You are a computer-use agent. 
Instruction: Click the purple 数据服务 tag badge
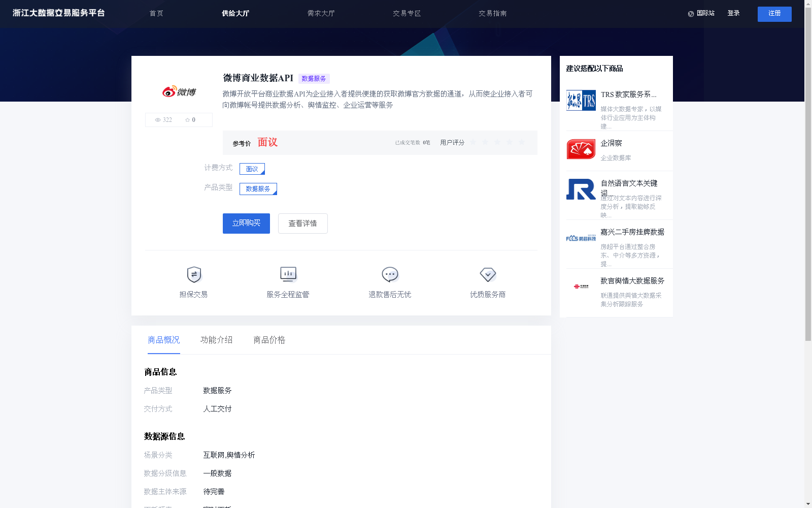point(314,79)
